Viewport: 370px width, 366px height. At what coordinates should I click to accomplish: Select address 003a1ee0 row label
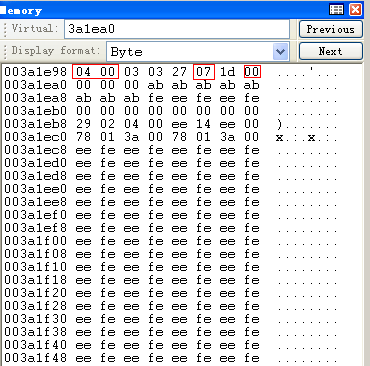[x=35, y=189]
